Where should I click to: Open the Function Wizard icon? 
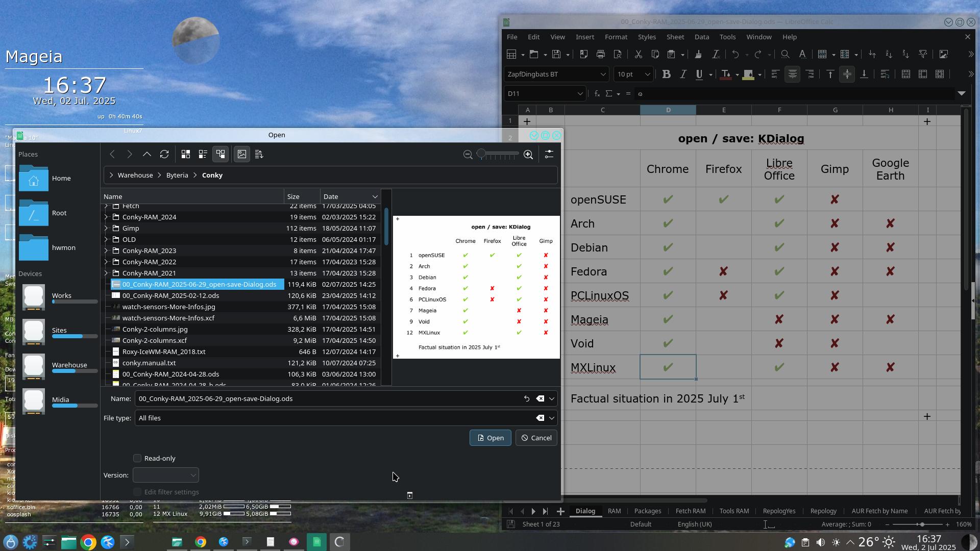(x=597, y=94)
